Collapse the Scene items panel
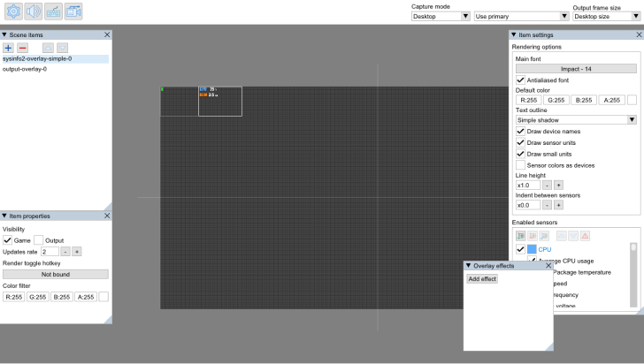The width and height of the screenshot is (644, 364). point(4,34)
